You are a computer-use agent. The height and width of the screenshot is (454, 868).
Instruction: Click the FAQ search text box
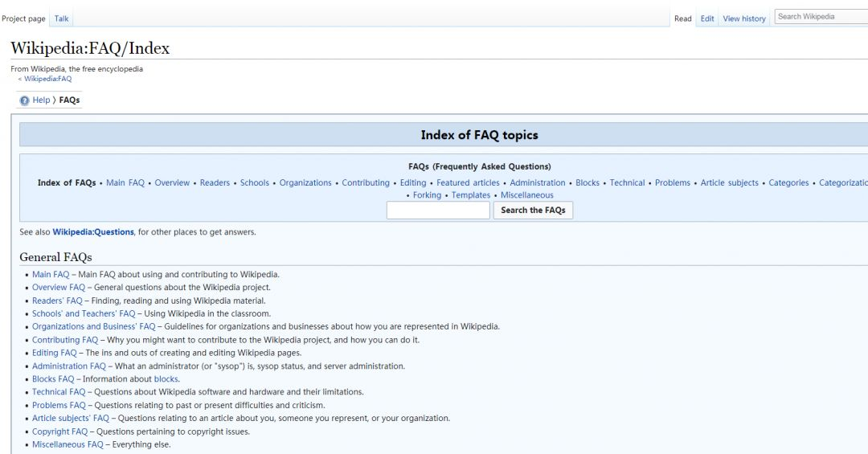click(438, 211)
